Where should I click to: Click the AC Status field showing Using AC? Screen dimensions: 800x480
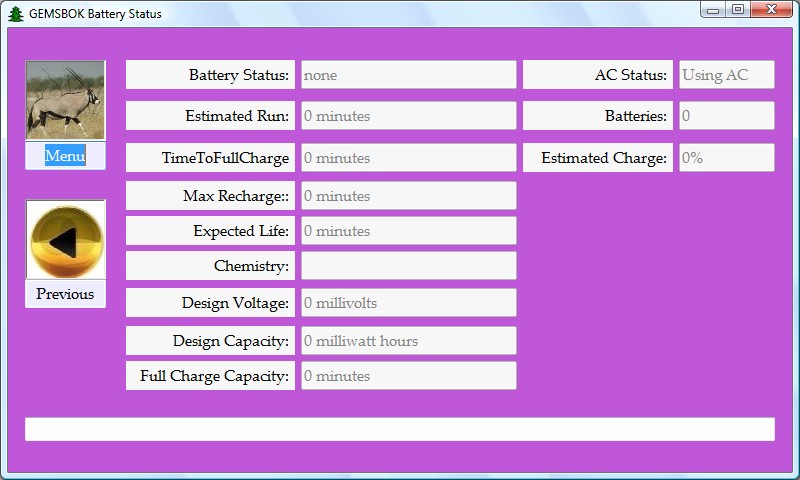coord(726,75)
